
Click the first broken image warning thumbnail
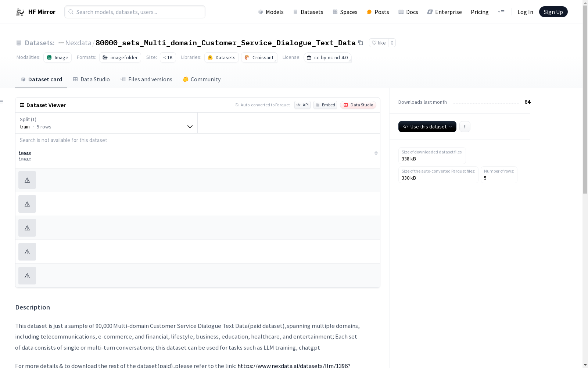(27, 180)
